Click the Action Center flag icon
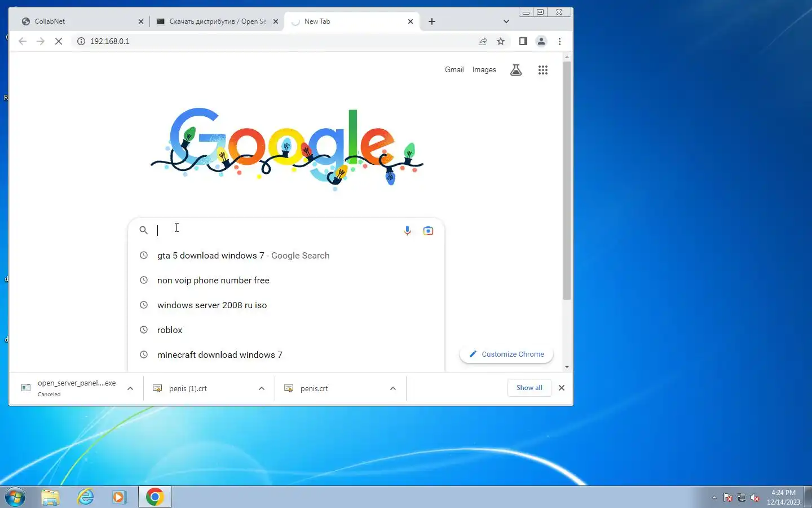Screen dimensions: 812x508 (728, 498)
